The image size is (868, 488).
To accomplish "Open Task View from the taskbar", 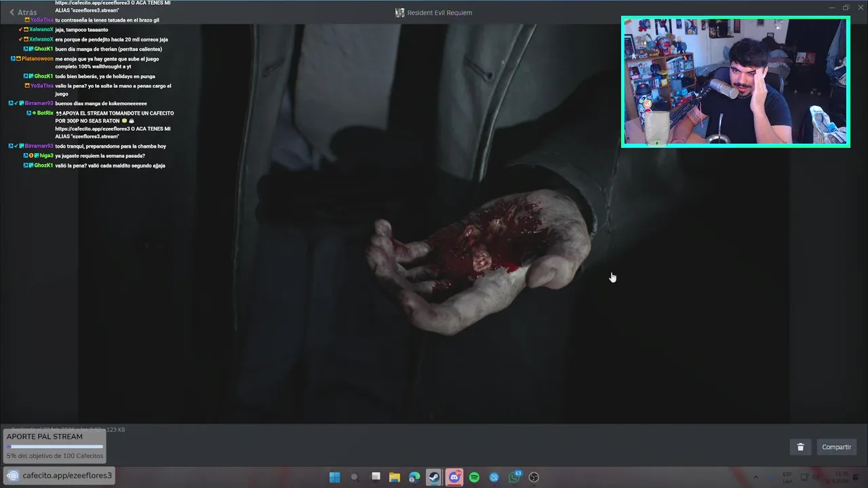I will point(376,477).
